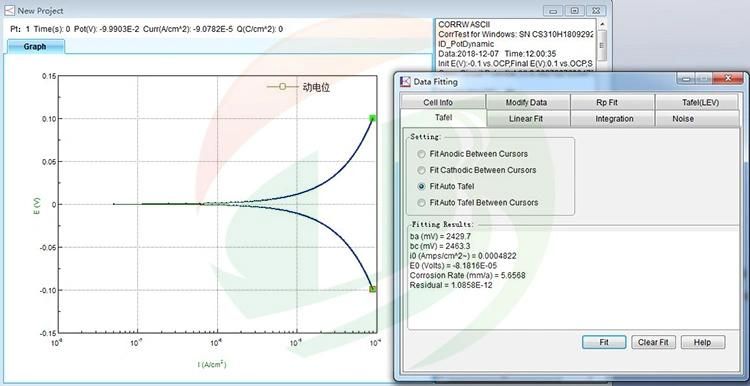
Task: Open Help in Data Fitting dialog
Action: click(x=702, y=342)
